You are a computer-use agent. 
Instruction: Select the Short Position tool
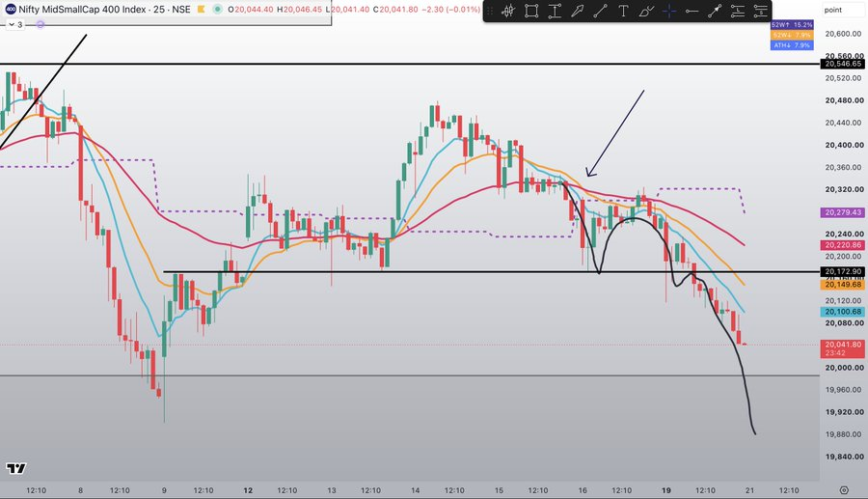[x=761, y=11]
